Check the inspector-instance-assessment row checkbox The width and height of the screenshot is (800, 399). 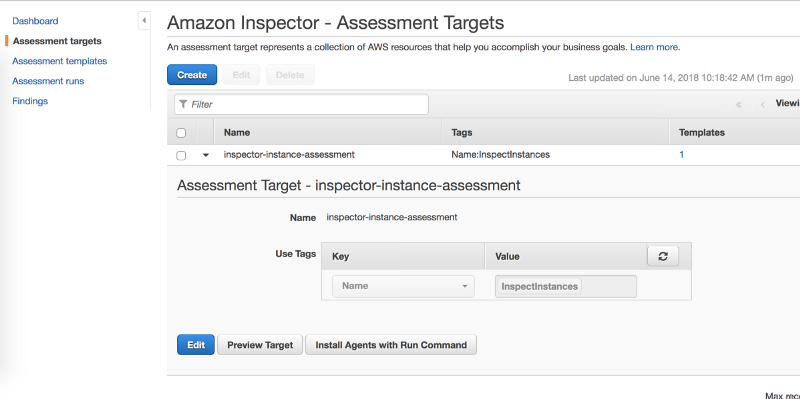[181, 155]
